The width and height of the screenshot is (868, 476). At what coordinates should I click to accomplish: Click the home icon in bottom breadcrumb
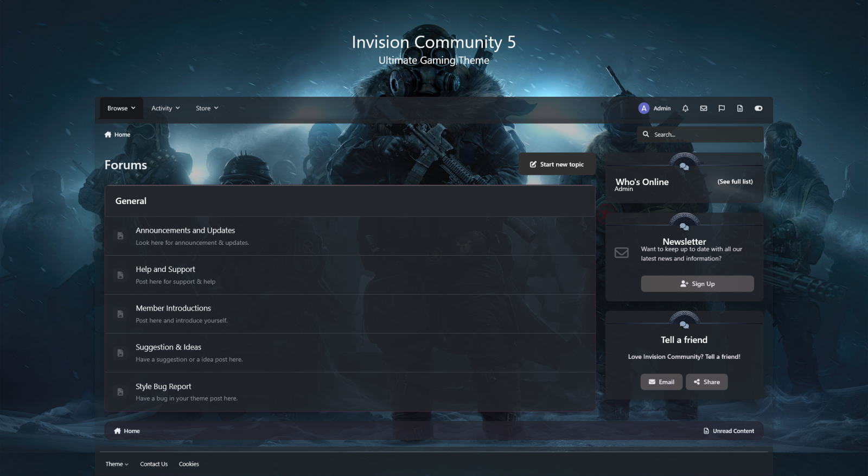117,431
